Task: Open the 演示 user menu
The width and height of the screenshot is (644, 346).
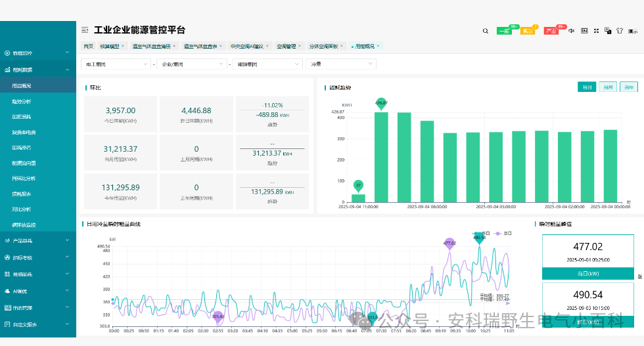Action: tap(632, 32)
